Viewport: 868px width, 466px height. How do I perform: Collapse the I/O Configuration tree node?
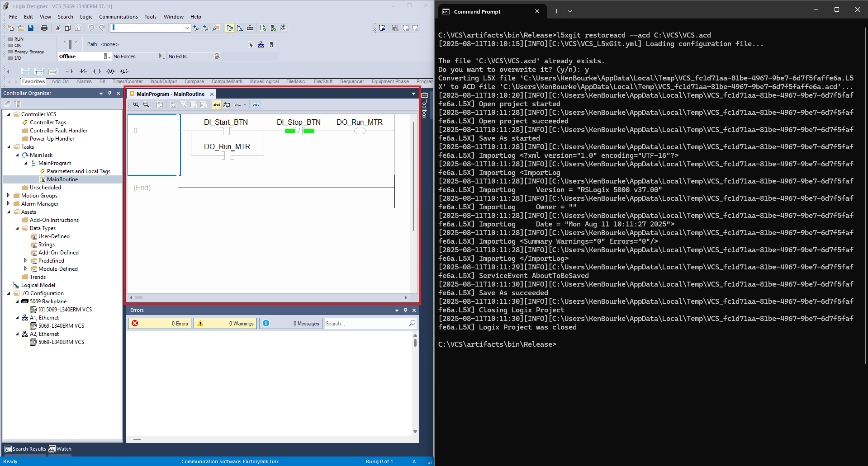click(x=9, y=293)
